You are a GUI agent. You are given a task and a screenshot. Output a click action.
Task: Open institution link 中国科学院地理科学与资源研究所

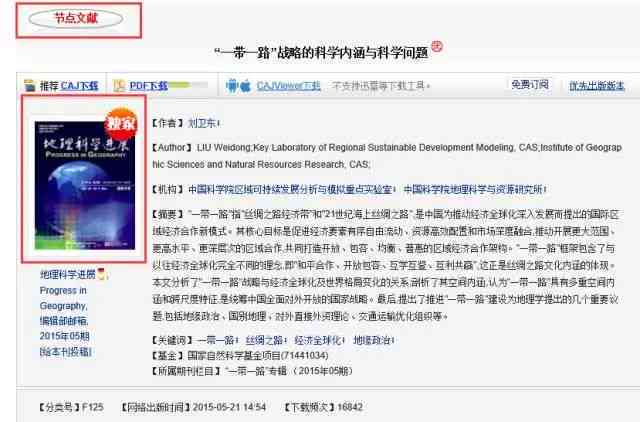point(473,189)
